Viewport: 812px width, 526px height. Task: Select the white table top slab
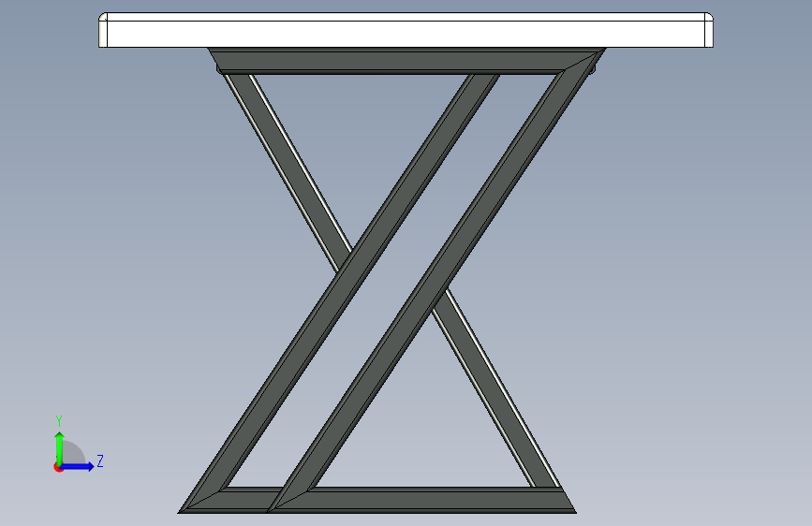[x=406, y=31]
